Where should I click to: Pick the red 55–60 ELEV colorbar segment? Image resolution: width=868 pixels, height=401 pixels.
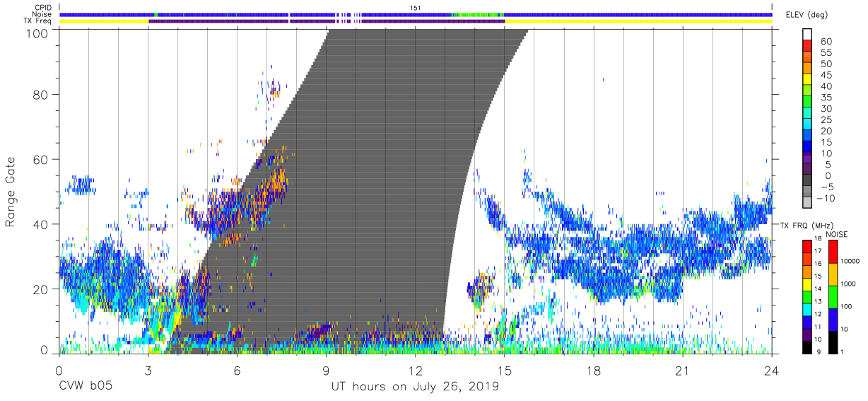pyautogui.click(x=808, y=47)
